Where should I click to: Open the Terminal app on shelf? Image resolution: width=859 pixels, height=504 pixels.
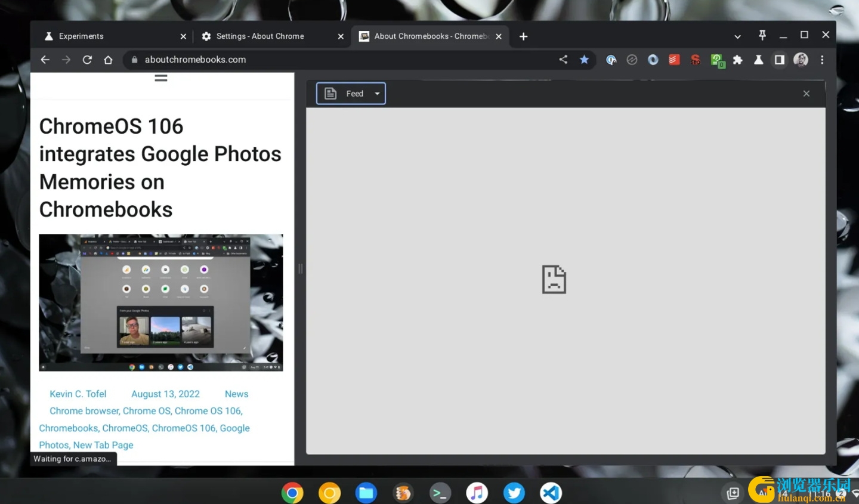point(440,493)
